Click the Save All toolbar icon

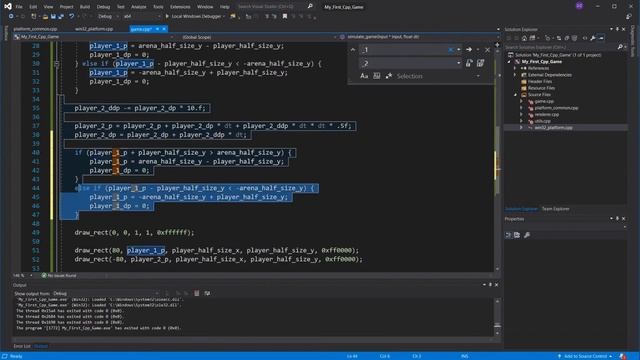(61, 16)
